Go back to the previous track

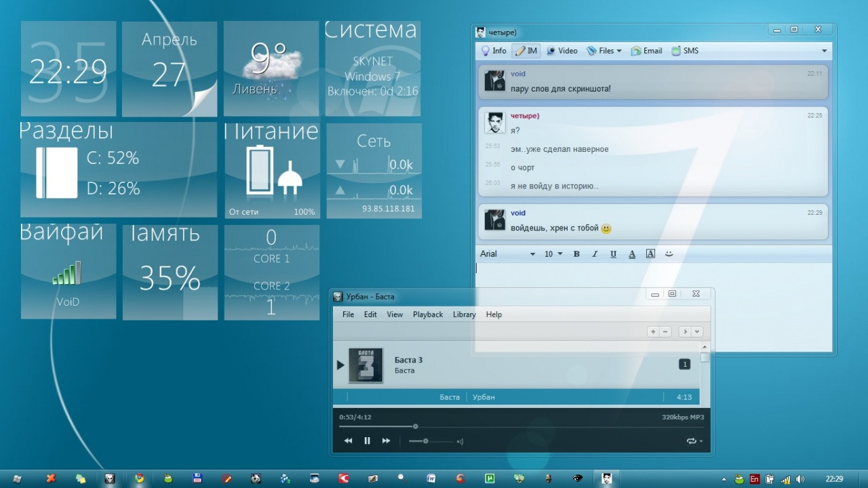pos(348,441)
